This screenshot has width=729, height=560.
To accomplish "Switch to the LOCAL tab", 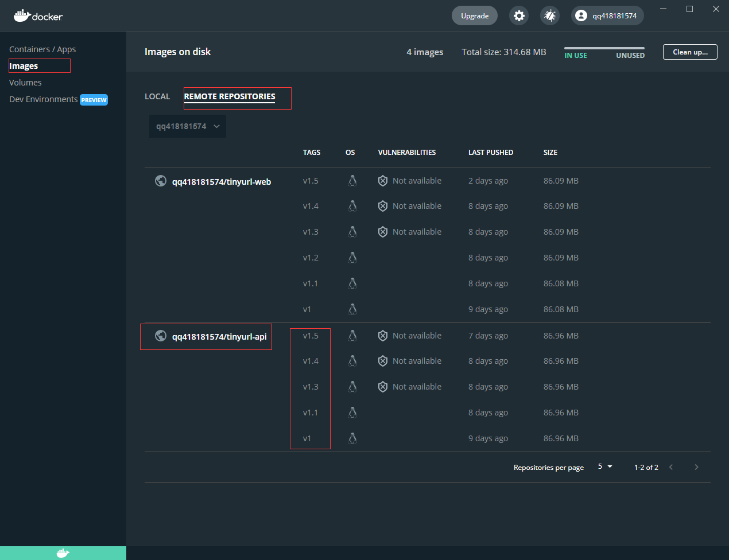I will 157,96.
